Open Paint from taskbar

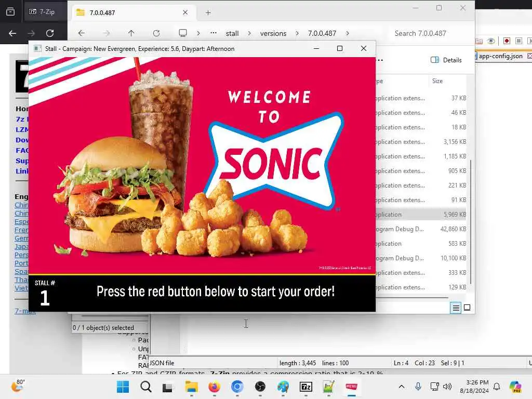click(x=283, y=387)
